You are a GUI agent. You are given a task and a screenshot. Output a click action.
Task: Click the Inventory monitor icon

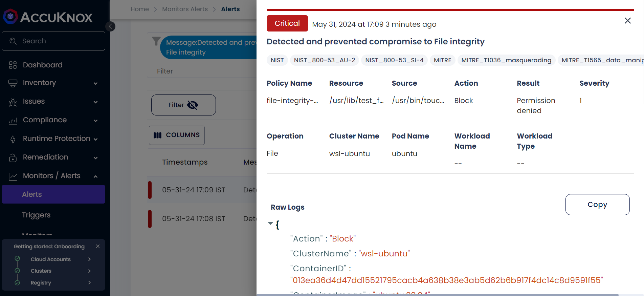13,83
